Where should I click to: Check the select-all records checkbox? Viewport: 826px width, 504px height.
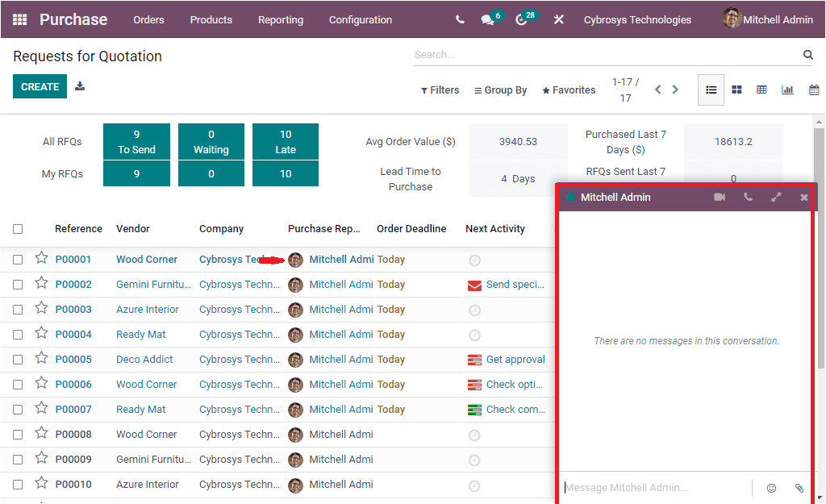(x=18, y=228)
